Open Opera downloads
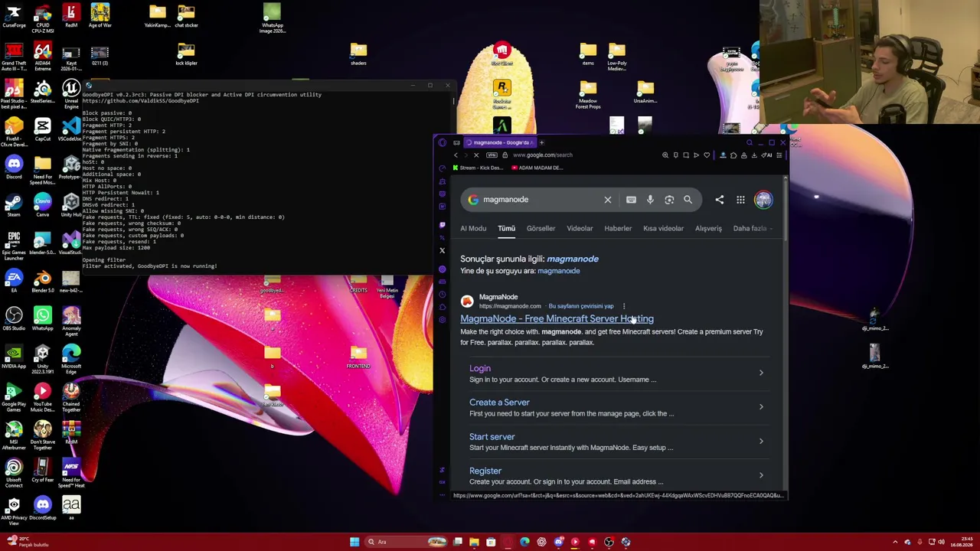This screenshot has width=980, height=551. tap(754, 155)
